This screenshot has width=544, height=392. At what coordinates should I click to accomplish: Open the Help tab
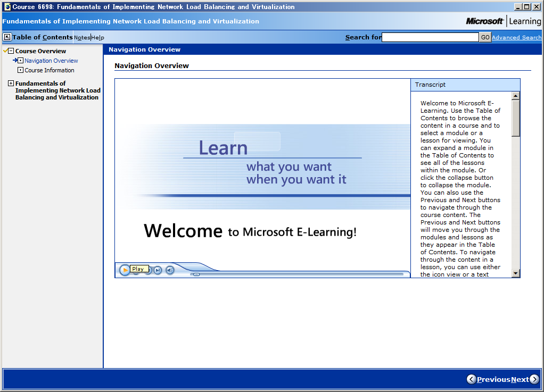tap(98, 37)
